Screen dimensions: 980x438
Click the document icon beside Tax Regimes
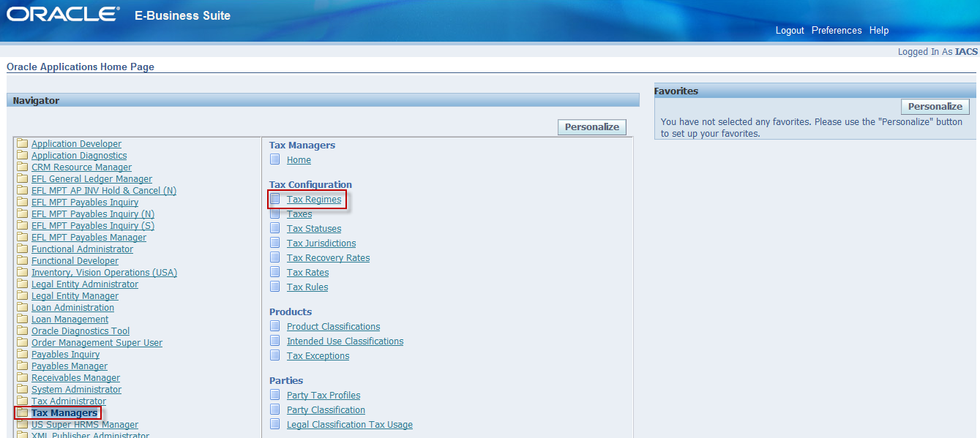pos(274,199)
